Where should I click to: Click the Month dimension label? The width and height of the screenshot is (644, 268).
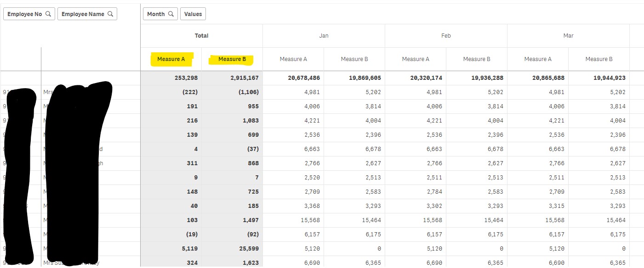click(x=156, y=14)
